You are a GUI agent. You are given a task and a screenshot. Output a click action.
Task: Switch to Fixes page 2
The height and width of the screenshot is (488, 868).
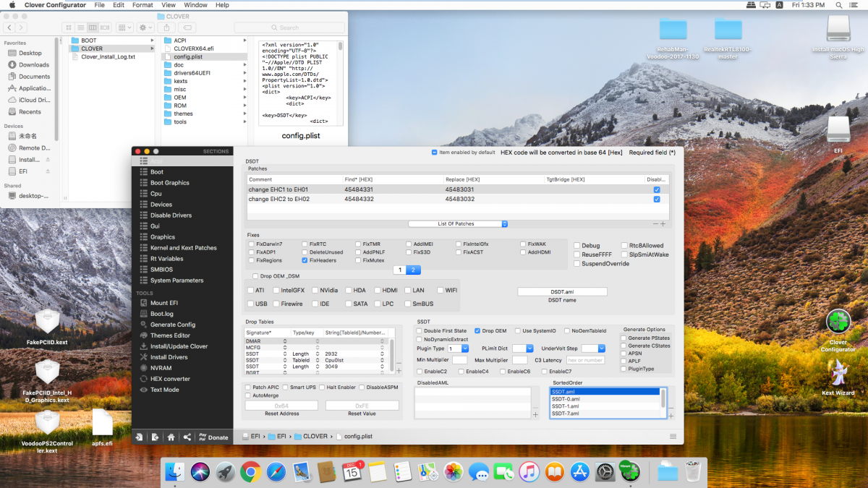[413, 270]
